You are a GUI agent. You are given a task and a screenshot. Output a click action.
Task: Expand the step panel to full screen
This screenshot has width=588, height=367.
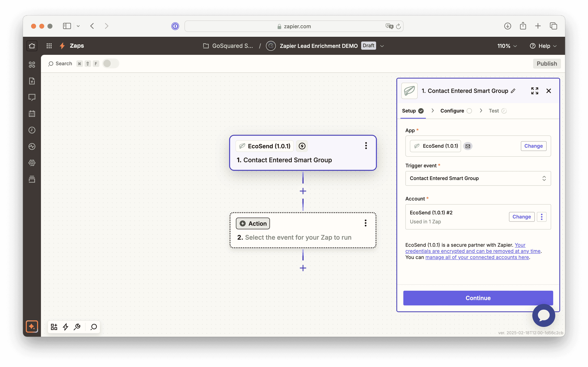point(534,91)
